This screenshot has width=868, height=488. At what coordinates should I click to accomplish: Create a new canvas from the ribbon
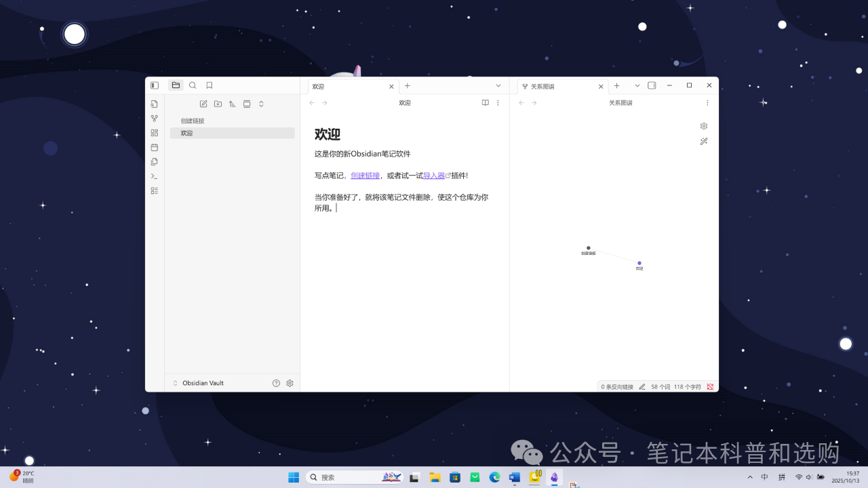(155, 133)
